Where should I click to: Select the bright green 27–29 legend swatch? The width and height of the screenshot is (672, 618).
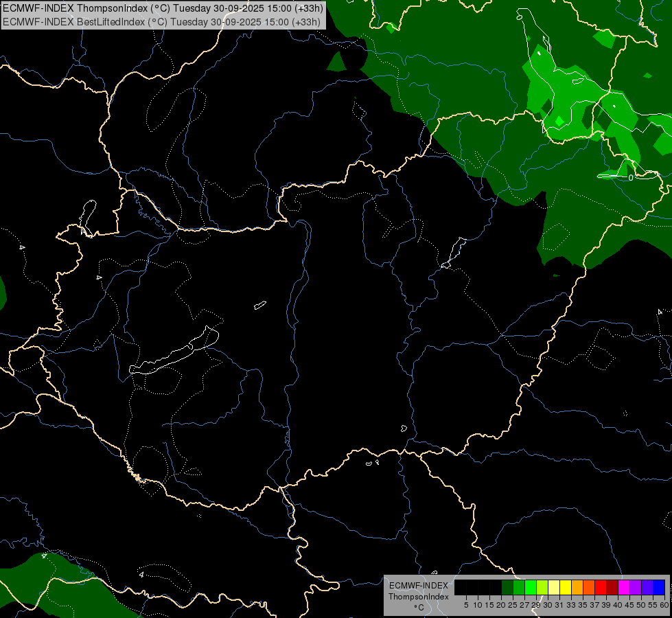point(530,587)
